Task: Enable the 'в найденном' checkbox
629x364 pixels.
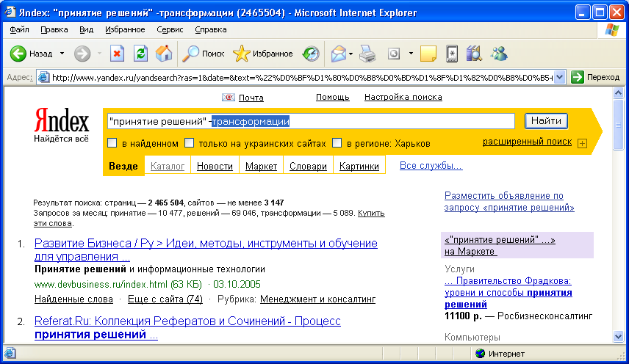Action: 112,143
